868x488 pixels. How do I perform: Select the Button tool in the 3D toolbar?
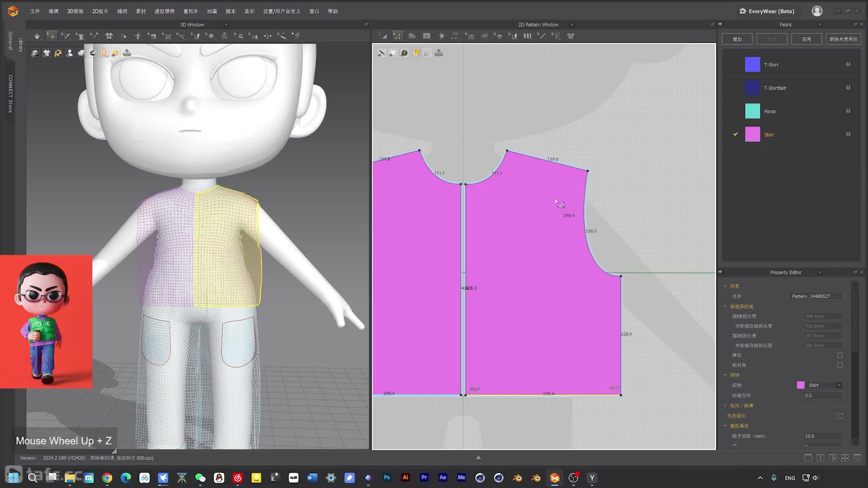click(x=210, y=36)
